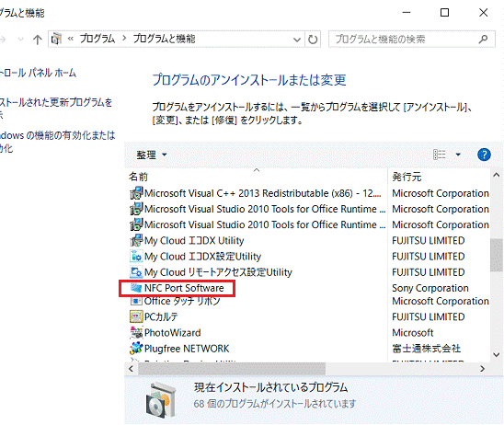The image size is (504, 425).
Task: Expand the recent locations chevron
Action: pos(20,40)
